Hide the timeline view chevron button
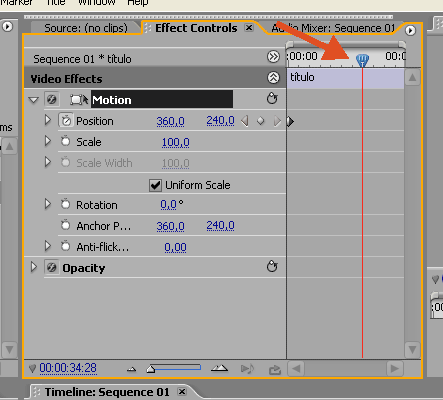 coord(273,57)
